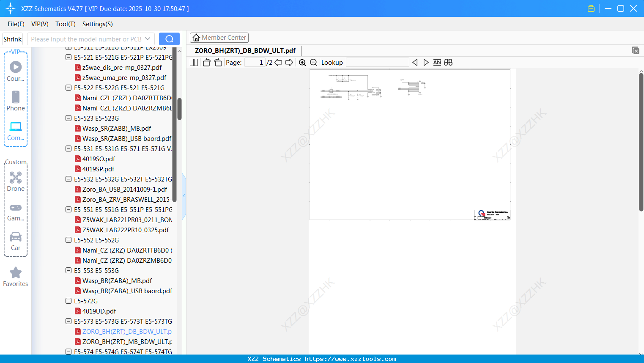This screenshot has height=363, width=644.
Task: Open the VIP(V) menu
Action: click(40, 24)
